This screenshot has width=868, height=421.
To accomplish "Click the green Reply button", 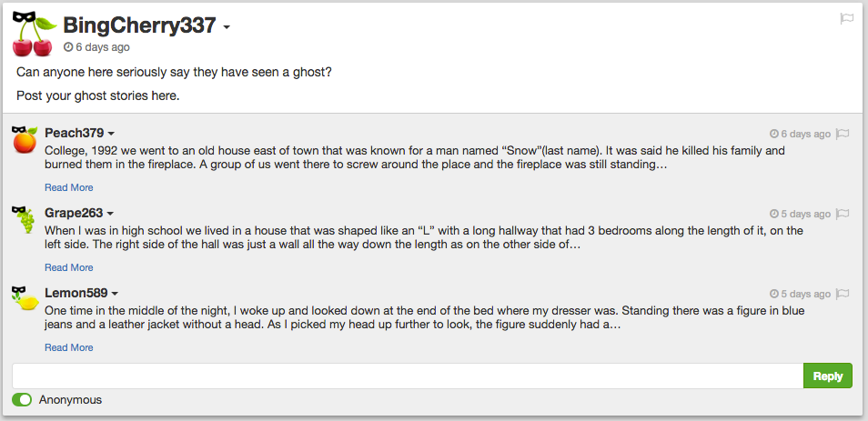I will pyautogui.click(x=827, y=376).
